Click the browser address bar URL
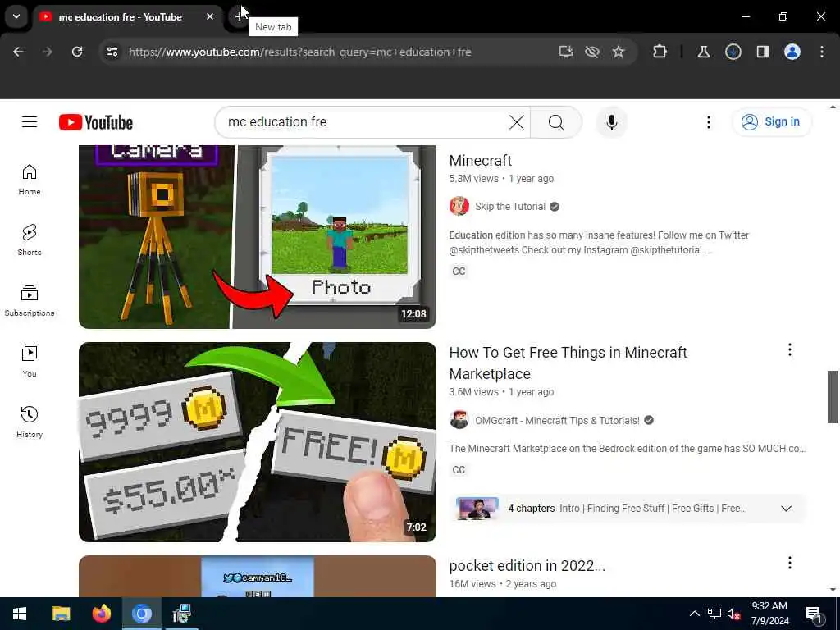The image size is (840, 630). pos(300,52)
